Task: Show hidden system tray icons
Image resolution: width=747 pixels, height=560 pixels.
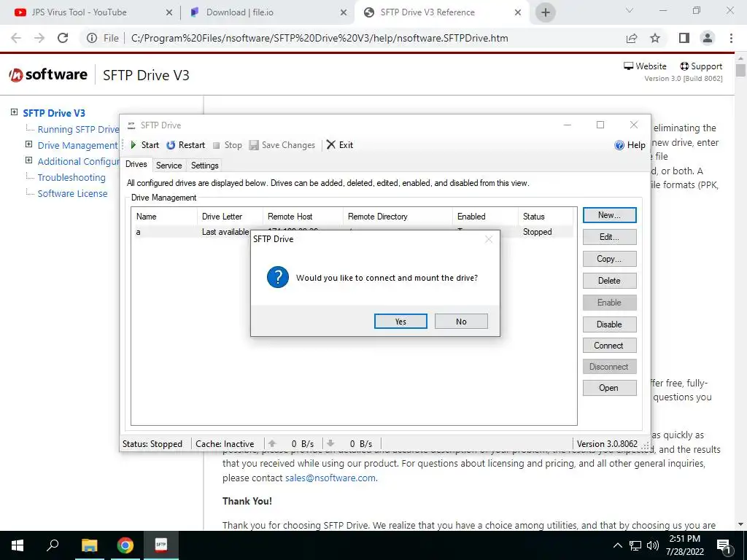Action: pyautogui.click(x=617, y=545)
